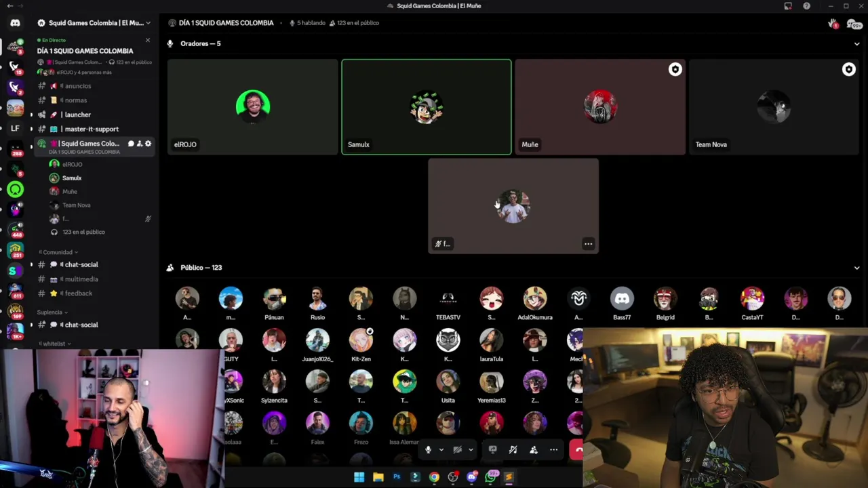
Task: Open the stage chat icon showing 99+
Action: 854,24
